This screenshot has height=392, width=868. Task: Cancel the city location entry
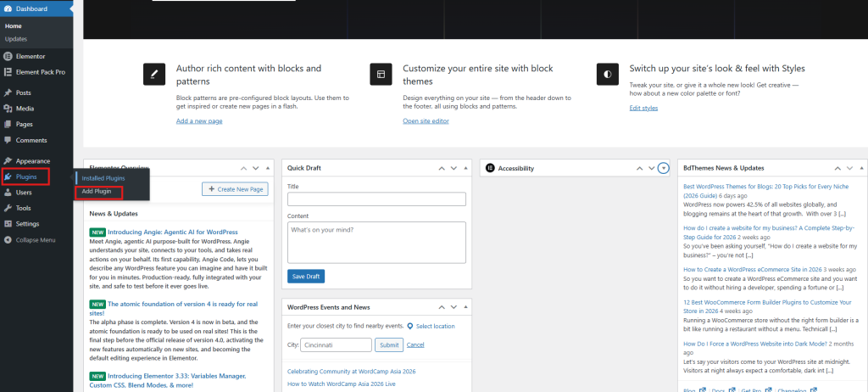point(415,344)
